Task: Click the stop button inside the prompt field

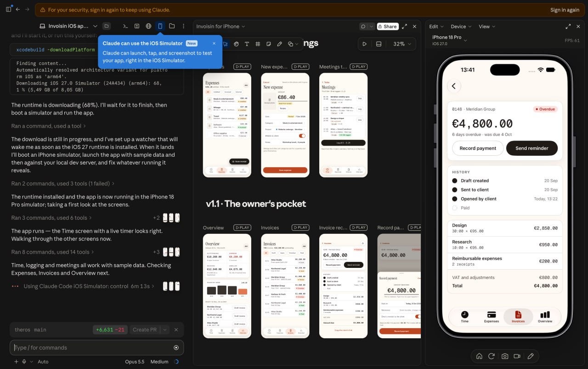Action: 176,348
